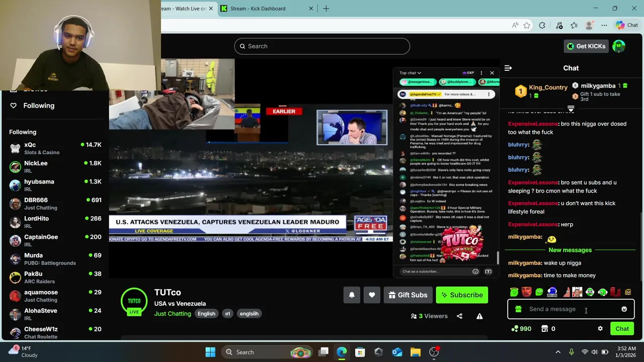Screen dimensions: 644x362
Task: Click the browser favorites star icon
Action: click(527, 25)
